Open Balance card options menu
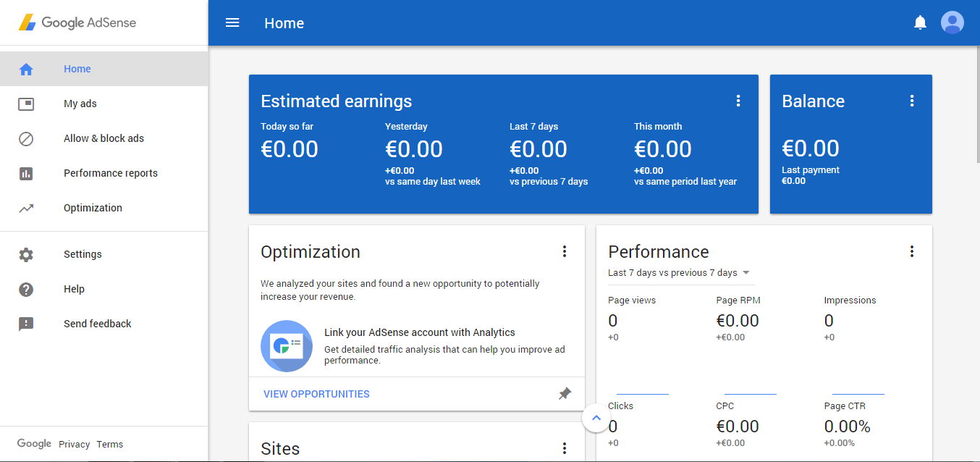The width and height of the screenshot is (980, 462). (x=912, y=101)
